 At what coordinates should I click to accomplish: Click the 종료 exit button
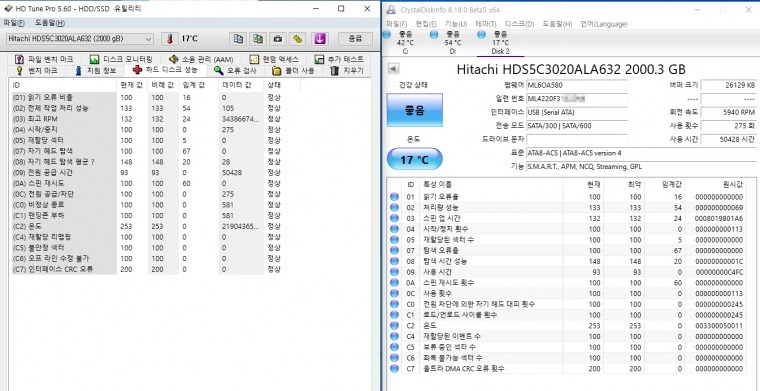coord(355,39)
